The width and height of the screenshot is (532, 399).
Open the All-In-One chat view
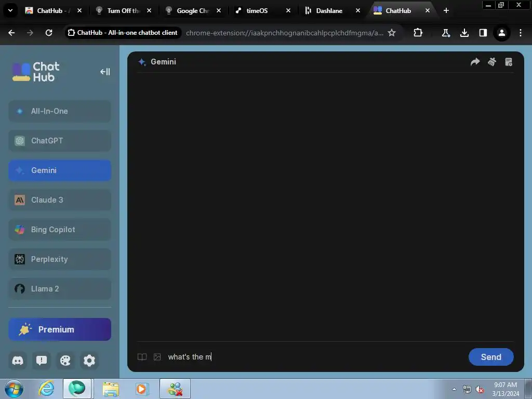coord(60,111)
